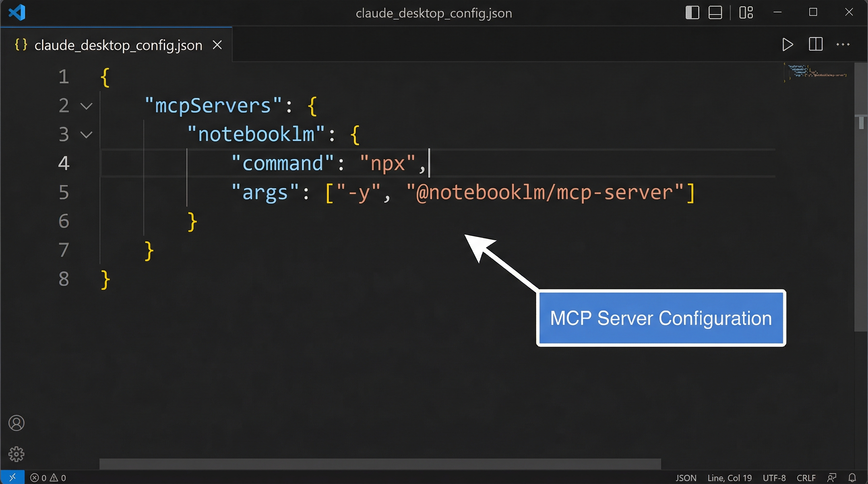Close the claude_desktop_config.json tab
Screen dimensions: 868x484
point(217,45)
